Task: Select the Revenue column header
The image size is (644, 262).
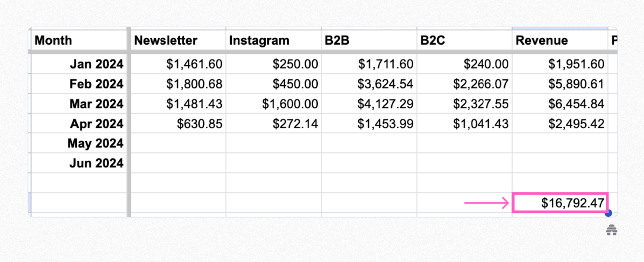Action: [x=560, y=40]
